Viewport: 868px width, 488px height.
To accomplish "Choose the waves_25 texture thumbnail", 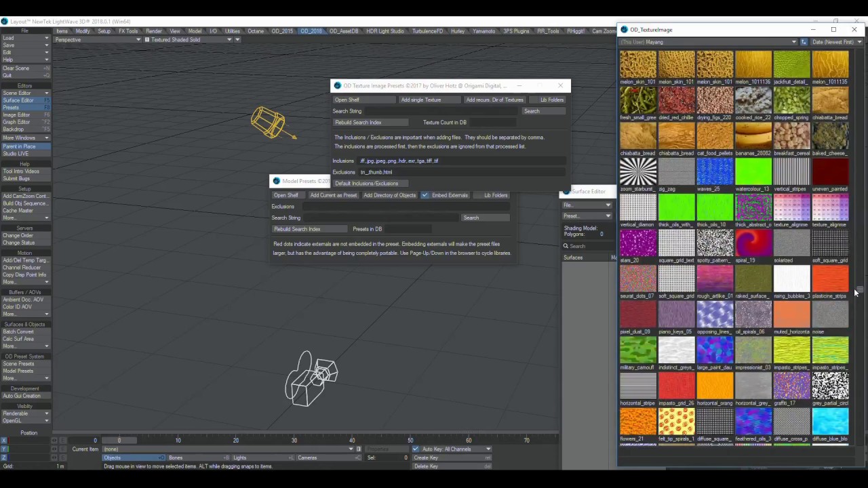I will pos(715,171).
